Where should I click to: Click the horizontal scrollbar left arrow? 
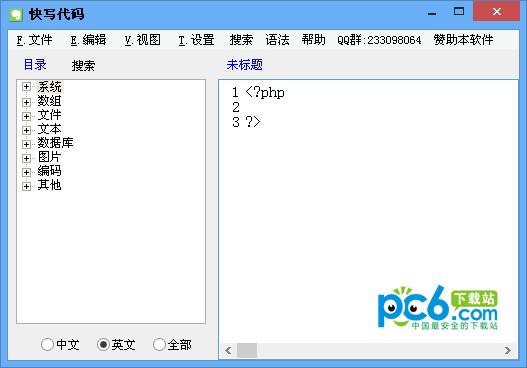[x=228, y=351]
